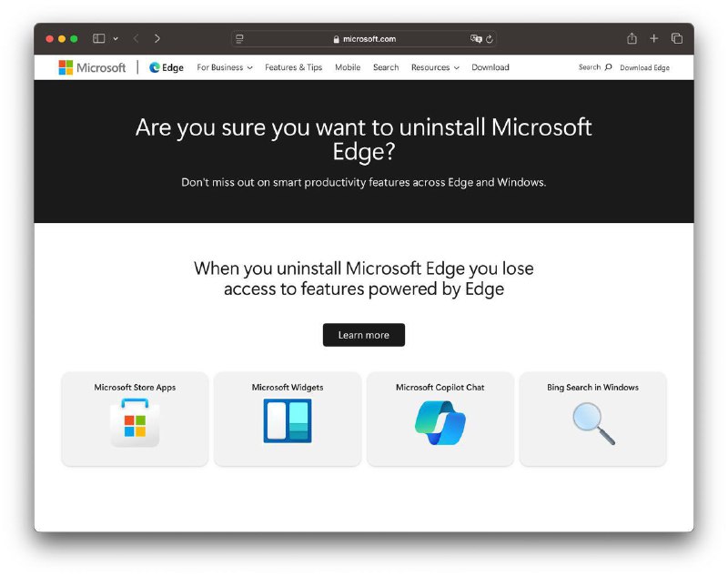
Task: Expand the Resources dropdown
Action: tap(435, 67)
